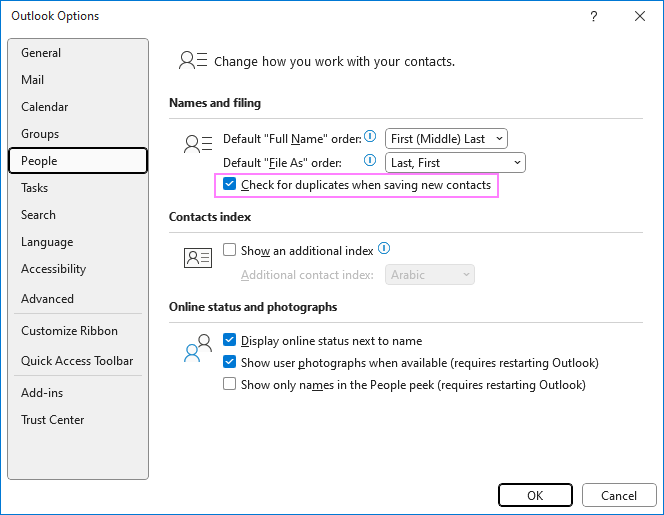Open the Help question mark
664x515 pixels.
pos(594,16)
